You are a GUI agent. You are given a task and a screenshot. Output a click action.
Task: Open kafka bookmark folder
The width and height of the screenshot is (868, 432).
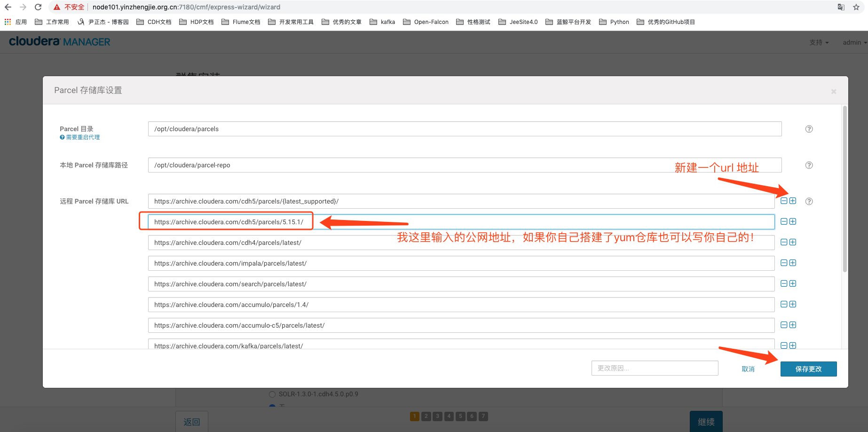[382, 22]
